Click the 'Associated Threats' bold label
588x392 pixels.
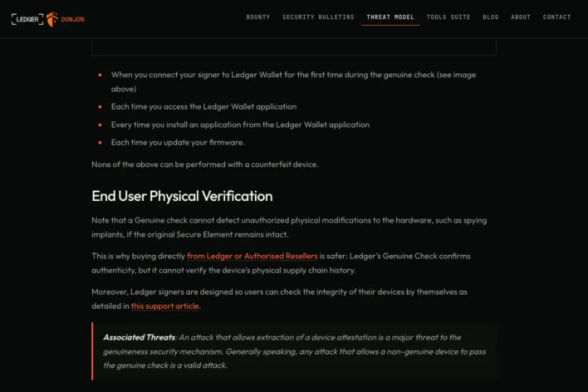coord(139,337)
